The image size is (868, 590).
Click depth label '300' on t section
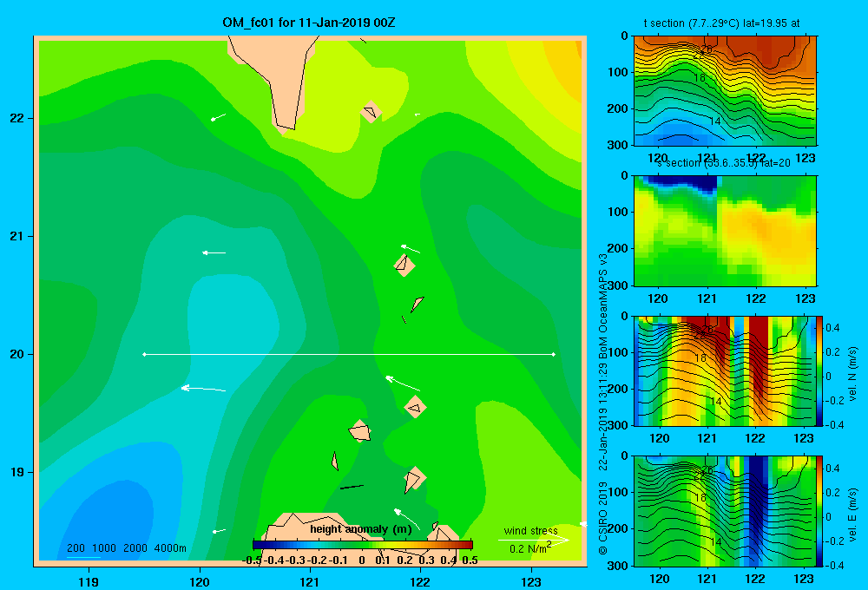(x=617, y=145)
